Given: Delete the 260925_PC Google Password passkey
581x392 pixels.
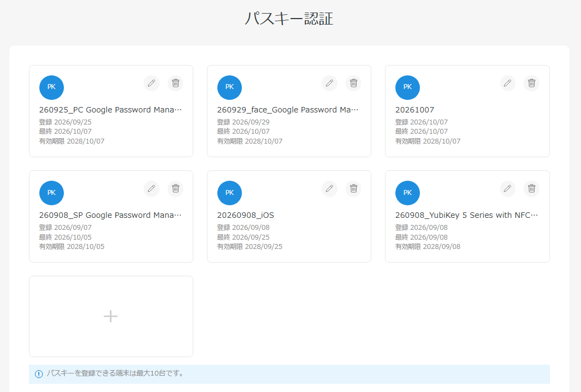Looking at the screenshot, I should [176, 83].
